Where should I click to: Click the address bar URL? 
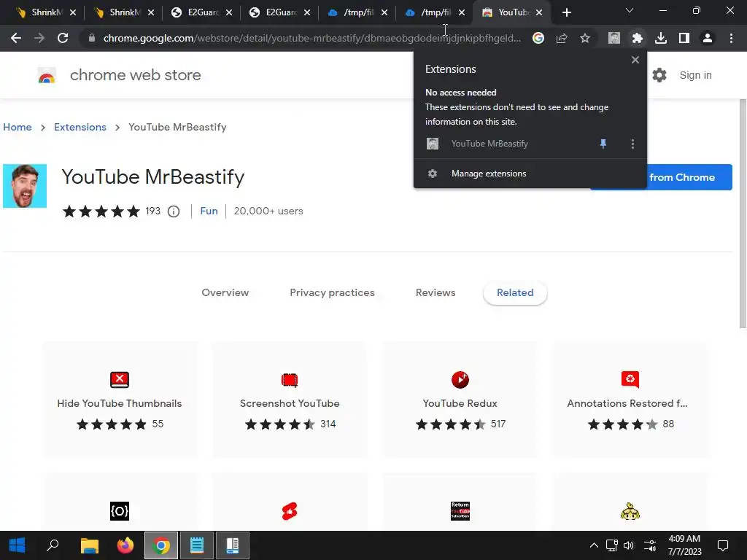tap(312, 38)
